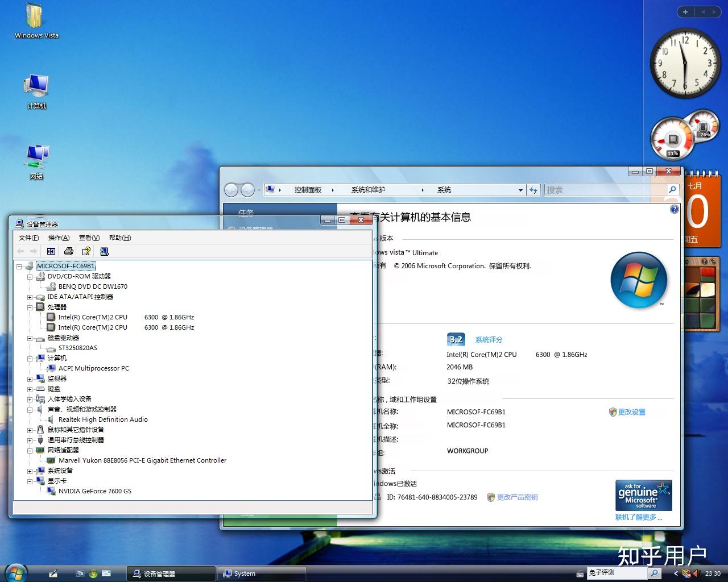
Task: Collapse the MICROSOF-FC69B1 root node
Action: tap(19, 266)
